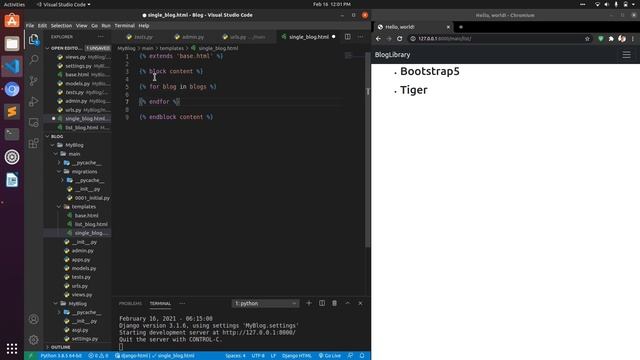Viewport: 640px width, 360px height.
Task: Open the Search view in activity bar
Action: coord(33,60)
